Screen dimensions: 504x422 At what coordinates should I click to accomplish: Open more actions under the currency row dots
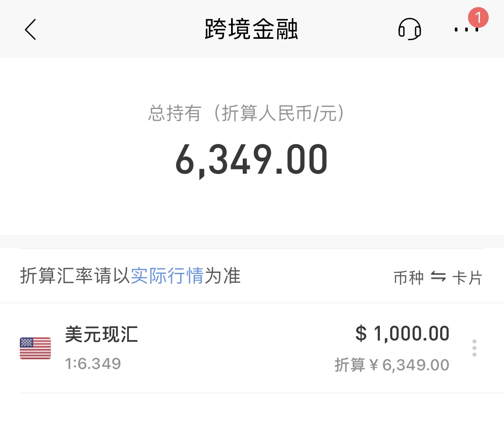tap(474, 347)
